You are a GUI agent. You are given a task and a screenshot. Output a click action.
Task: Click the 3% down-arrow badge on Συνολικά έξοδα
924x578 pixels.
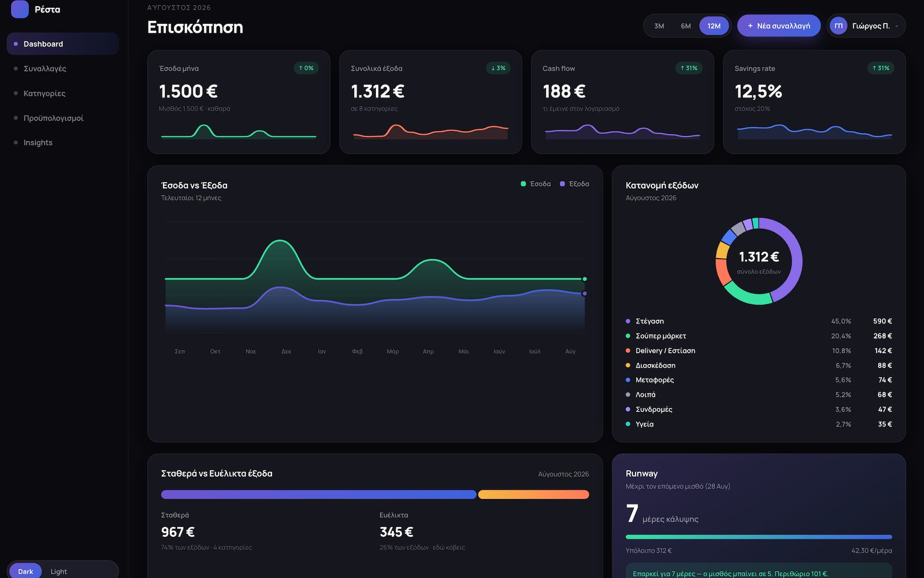click(498, 68)
